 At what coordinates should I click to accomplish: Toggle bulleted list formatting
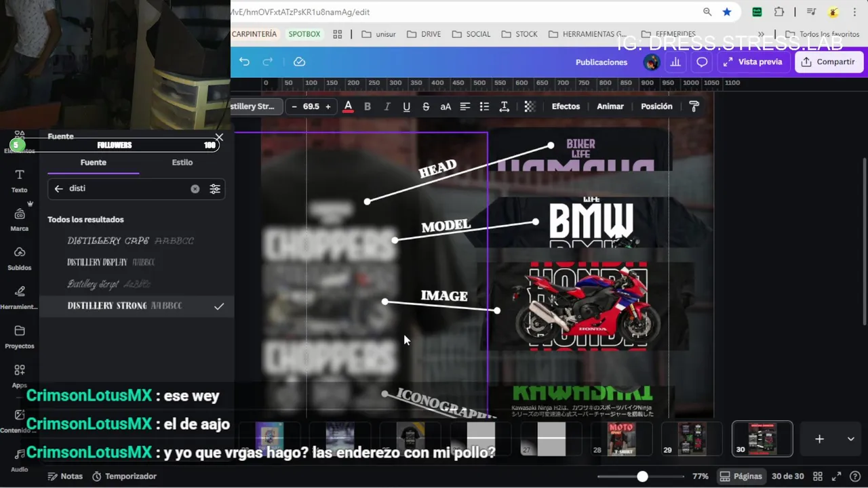click(x=484, y=106)
